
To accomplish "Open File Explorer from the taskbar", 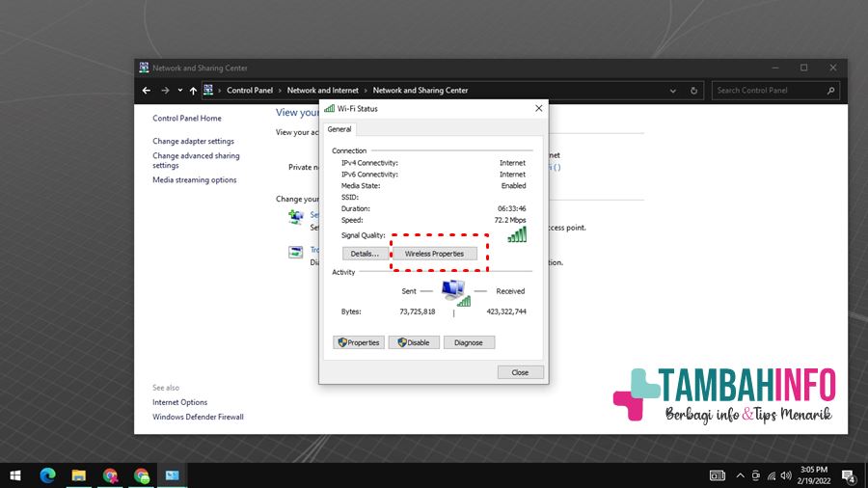I will [79, 475].
